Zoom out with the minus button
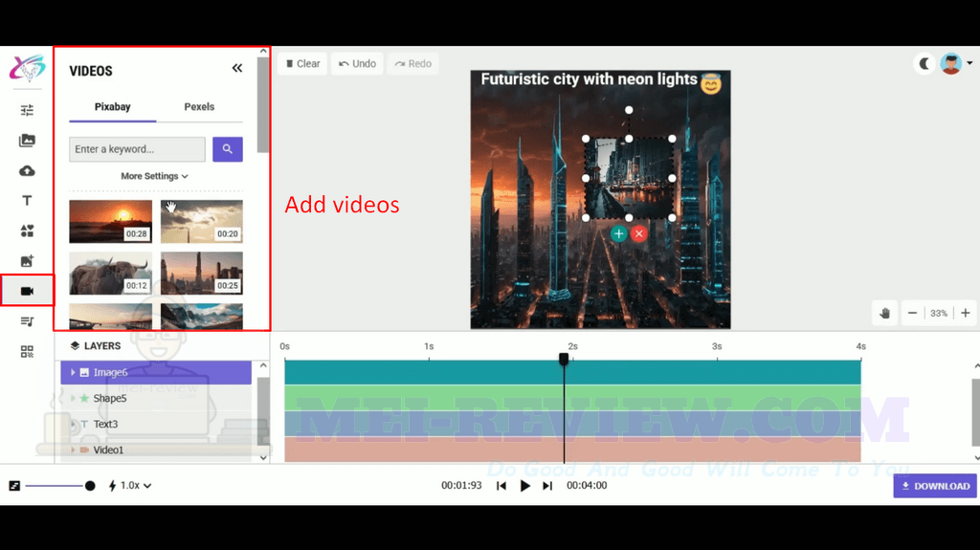 912,313
